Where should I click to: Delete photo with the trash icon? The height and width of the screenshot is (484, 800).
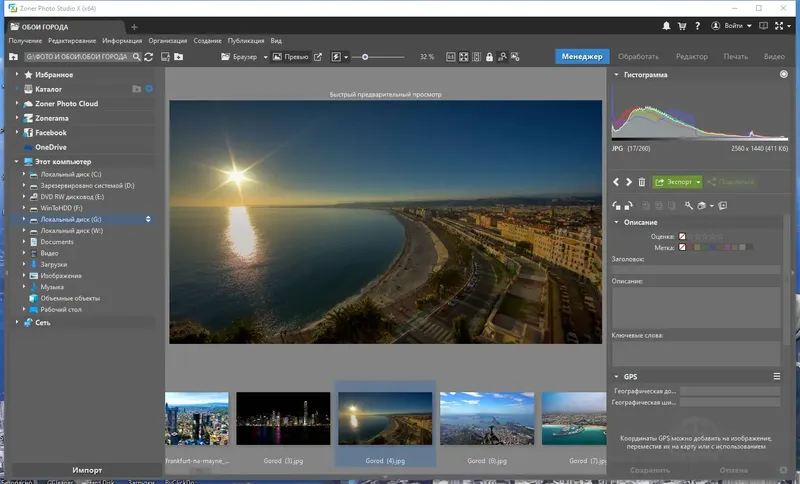[x=642, y=182]
